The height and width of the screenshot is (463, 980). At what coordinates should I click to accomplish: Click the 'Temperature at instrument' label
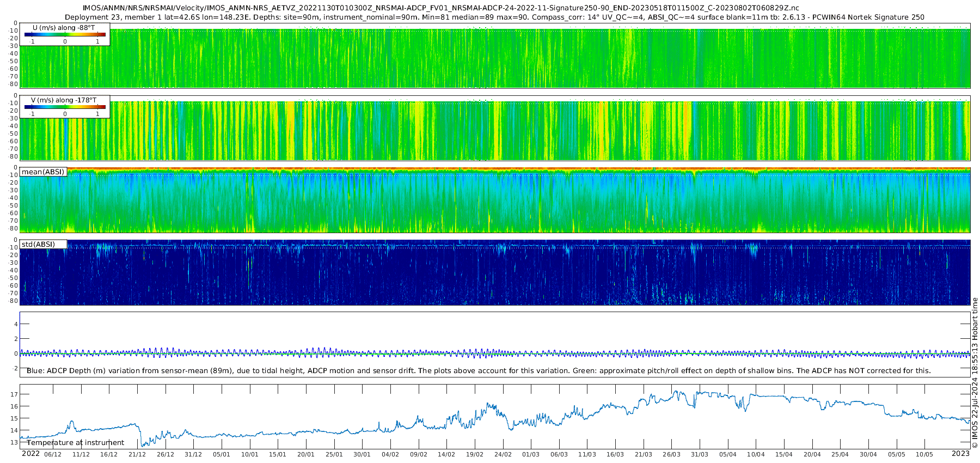pyautogui.click(x=75, y=443)
